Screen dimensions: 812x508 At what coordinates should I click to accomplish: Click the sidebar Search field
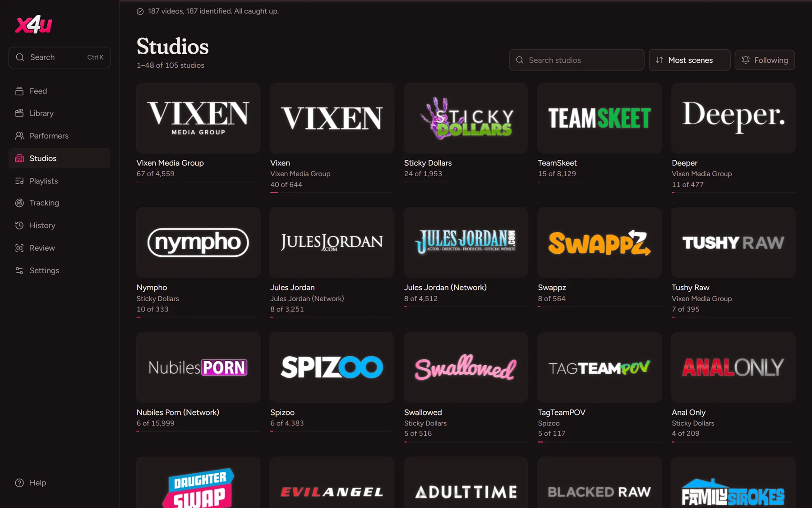click(60, 57)
